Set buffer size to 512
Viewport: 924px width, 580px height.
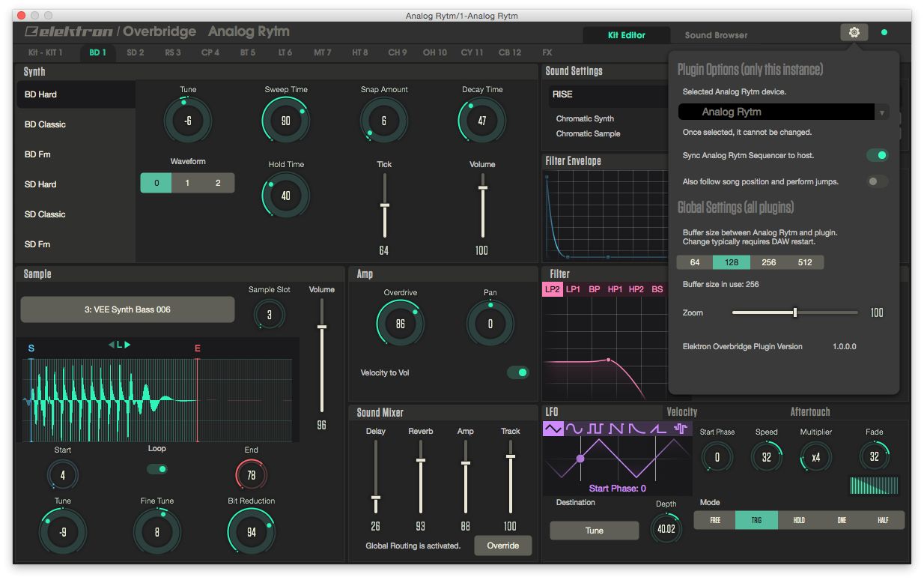805,262
